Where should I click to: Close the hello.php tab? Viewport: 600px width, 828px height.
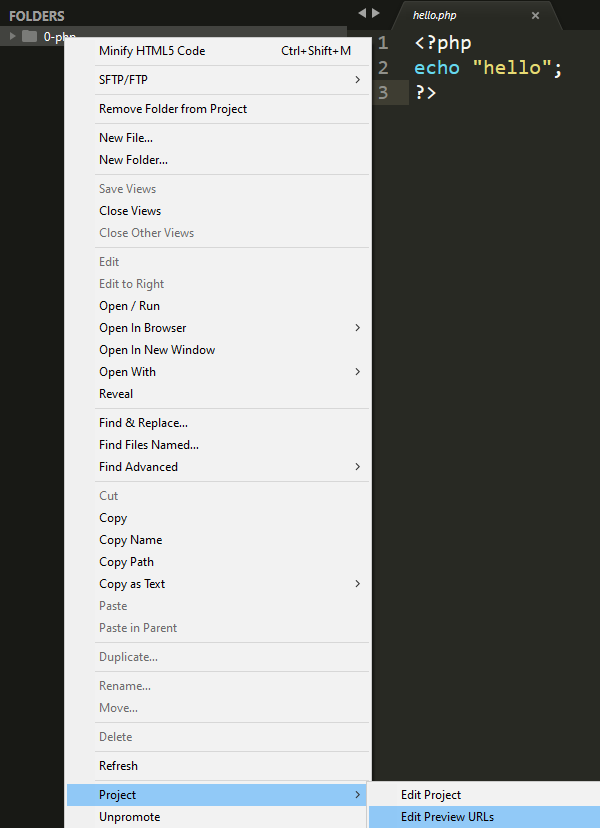[x=535, y=16]
